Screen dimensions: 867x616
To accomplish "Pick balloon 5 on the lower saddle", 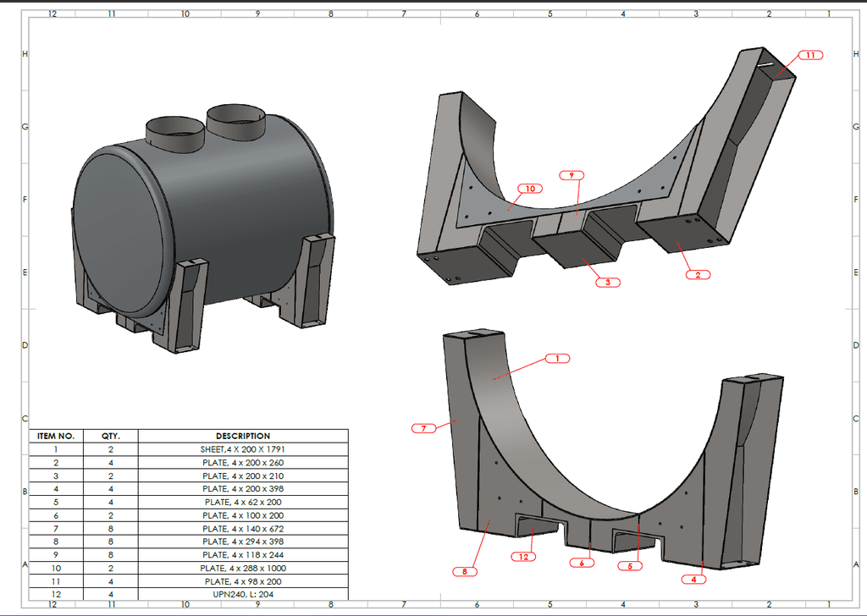I will pyautogui.click(x=629, y=565).
